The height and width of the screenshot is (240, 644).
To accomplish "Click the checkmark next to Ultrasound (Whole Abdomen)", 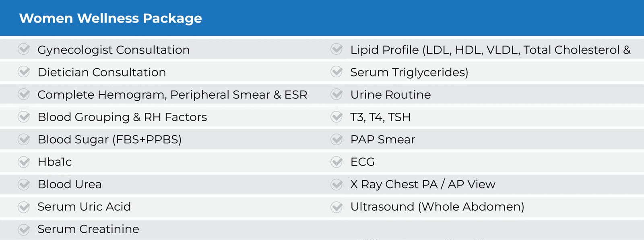I will pyautogui.click(x=336, y=207).
